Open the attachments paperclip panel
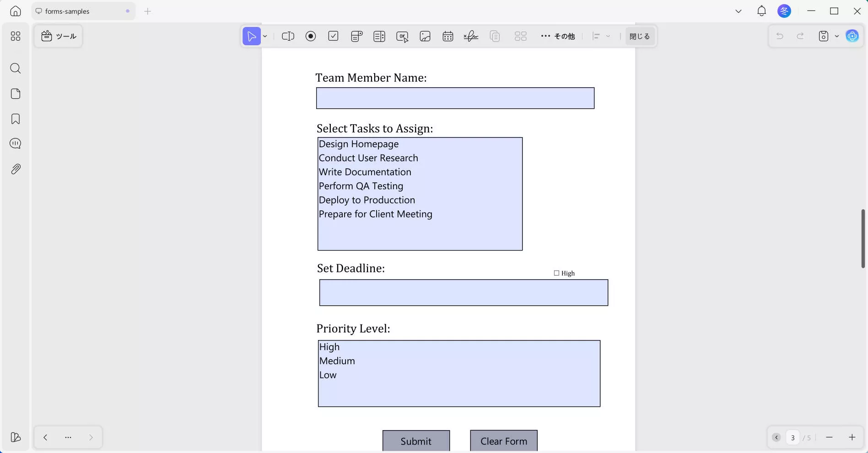This screenshot has width=868, height=453. coord(16,169)
